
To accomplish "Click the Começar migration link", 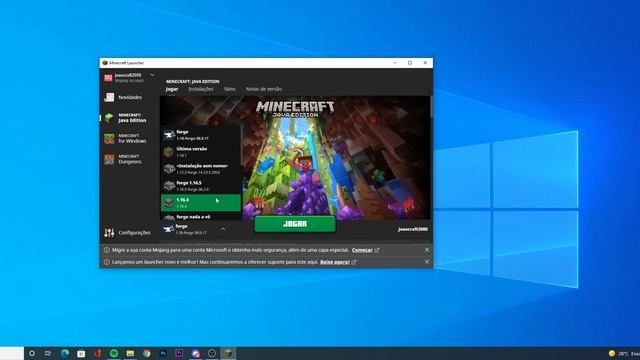I will 362,250.
